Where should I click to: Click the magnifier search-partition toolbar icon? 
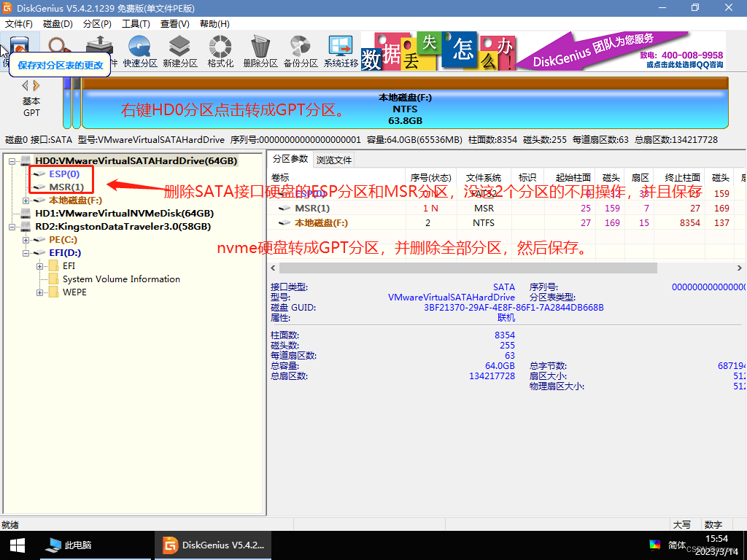(x=60, y=45)
